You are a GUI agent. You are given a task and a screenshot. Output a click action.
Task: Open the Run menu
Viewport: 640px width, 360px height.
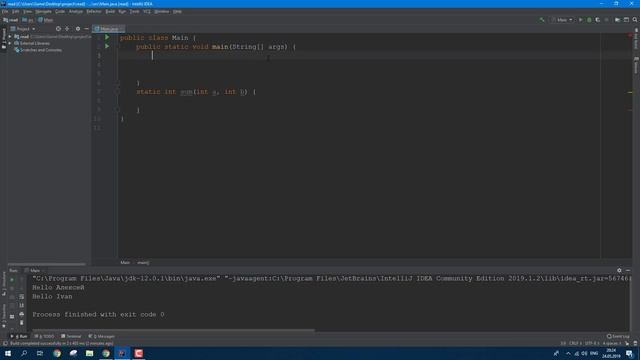pyautogui.click(x=122, y=11)
